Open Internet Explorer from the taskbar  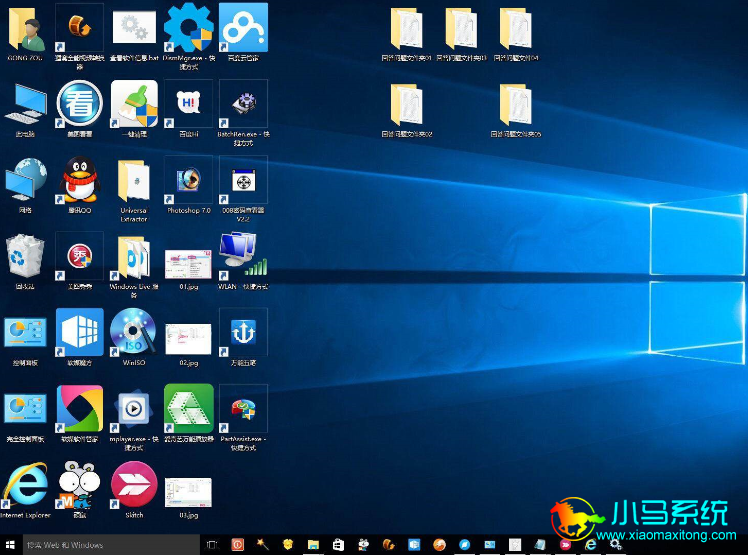pyautogui.click(x=591, y=545)
